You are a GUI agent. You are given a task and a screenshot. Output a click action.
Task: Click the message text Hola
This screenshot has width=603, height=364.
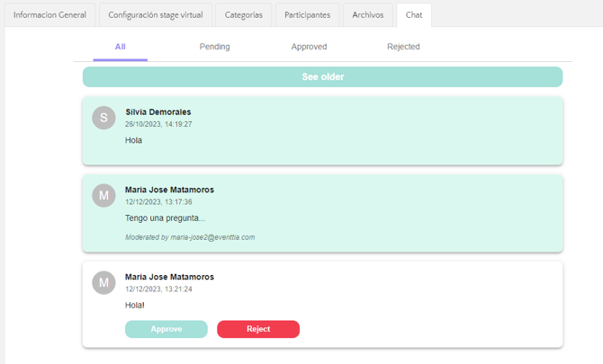click(x=133, y=140)
